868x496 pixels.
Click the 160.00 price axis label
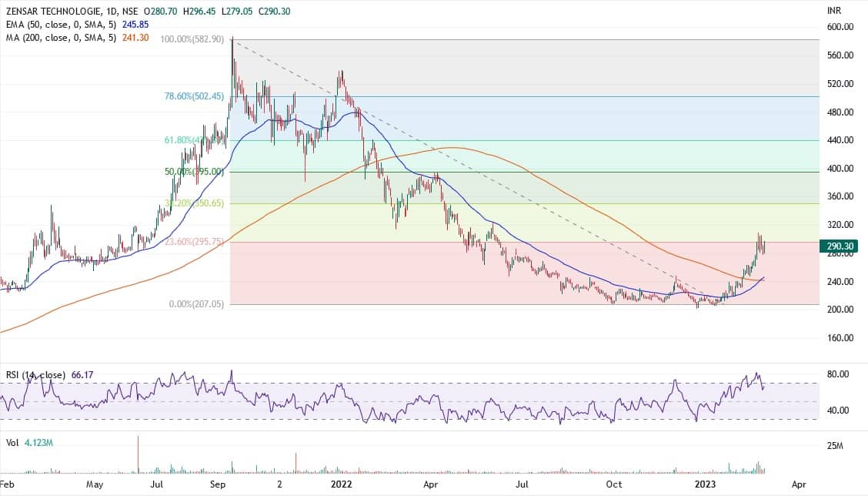840,338
